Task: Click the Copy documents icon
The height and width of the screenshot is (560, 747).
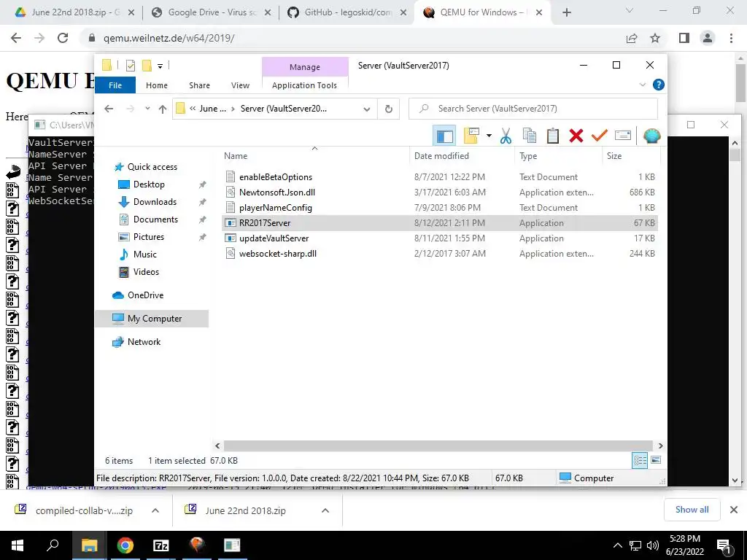Action: 530,136
